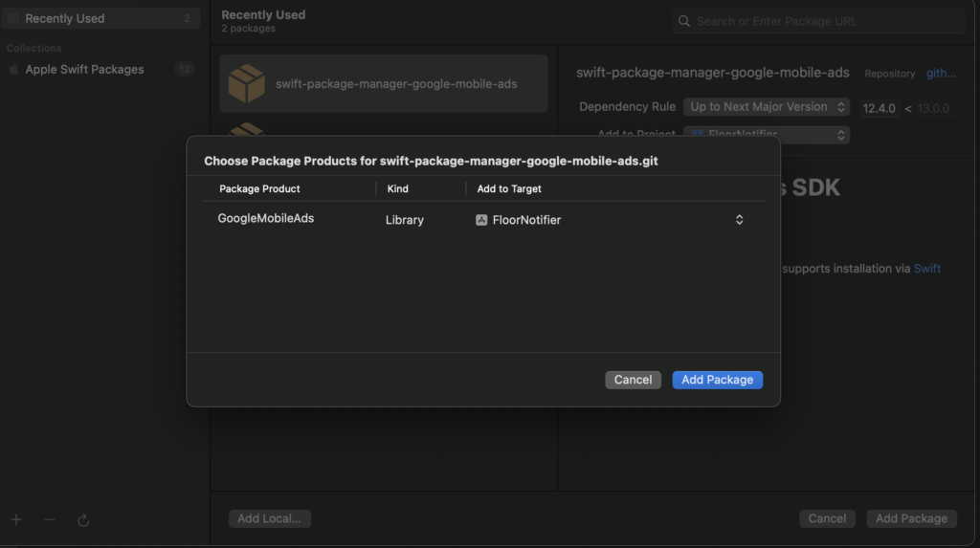
Task: Follow the Swift link in the package description
Action: pos(926,269)
